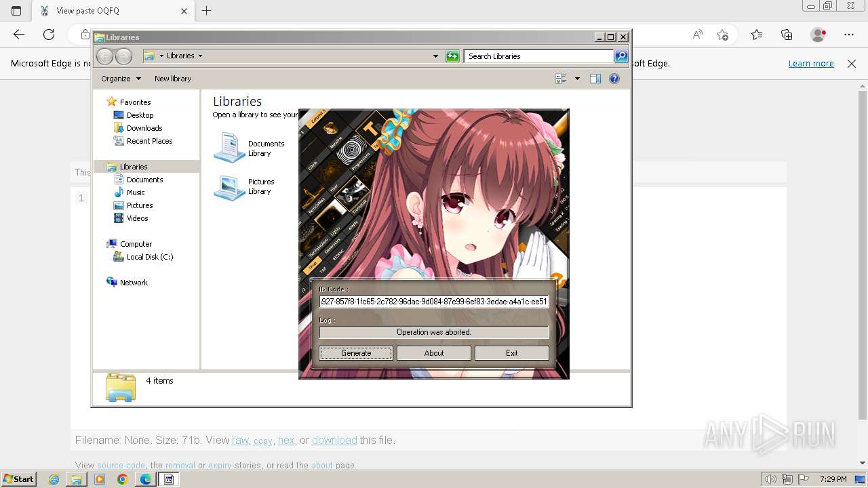
Task: Open Chrome from the taskbar
Action: click(122, 479)
